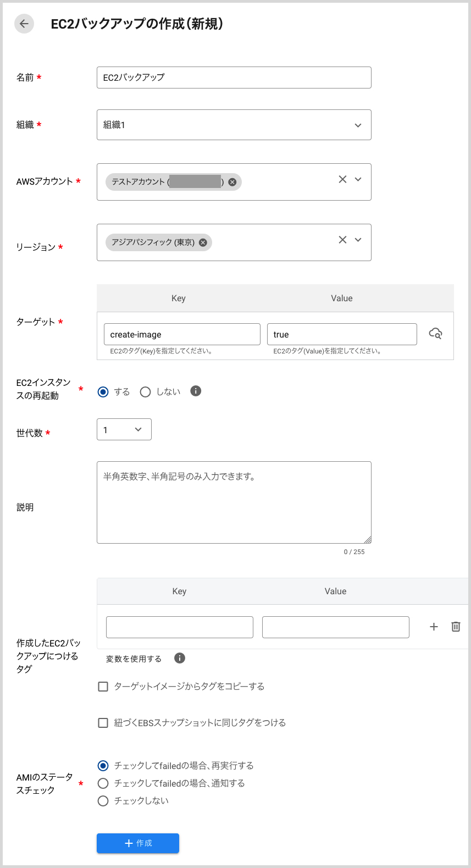Expand the AWSアカウント dropdown arrow
This screenshot has width=471, height=868.
point(358,179)
